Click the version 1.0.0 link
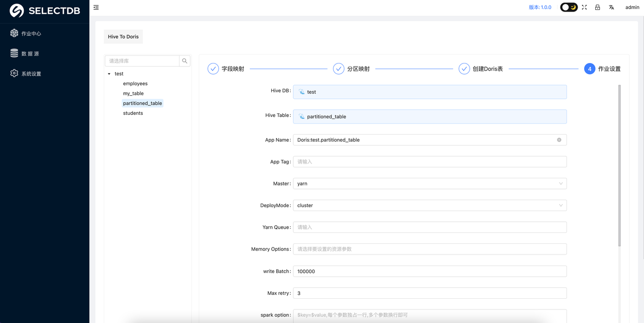 [540, 7]
